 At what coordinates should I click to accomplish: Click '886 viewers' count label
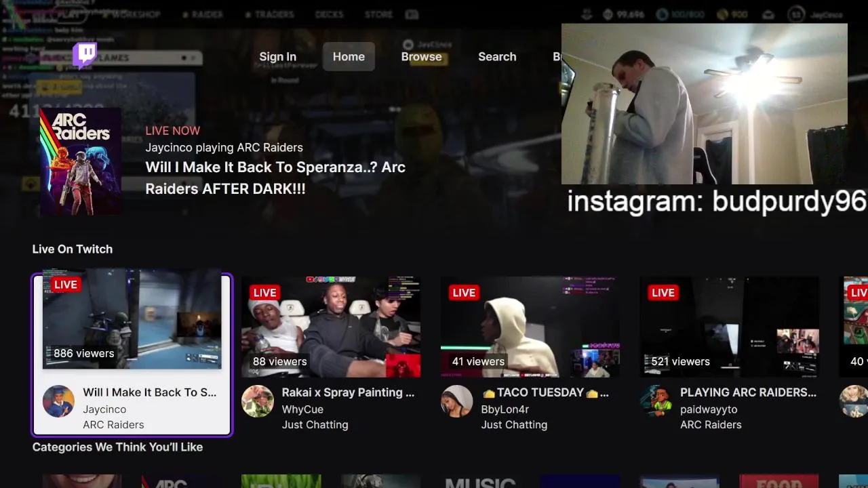coord(83,353)
